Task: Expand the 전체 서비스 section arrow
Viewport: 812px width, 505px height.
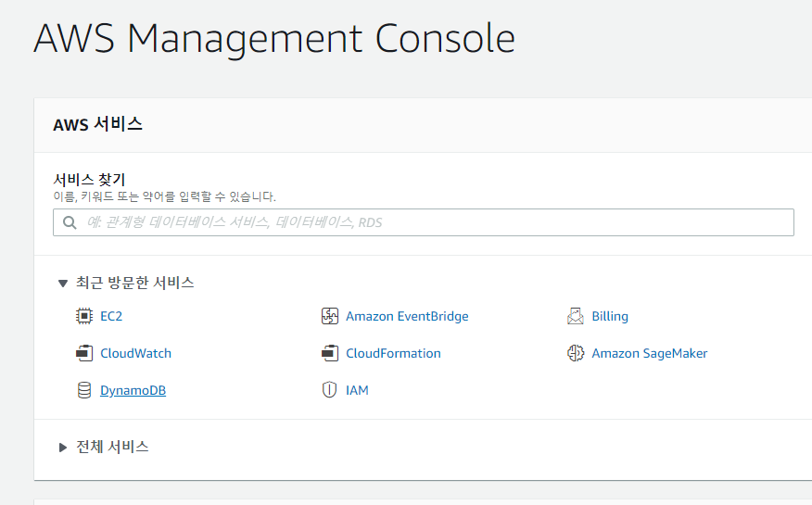Action: (63, 448)
